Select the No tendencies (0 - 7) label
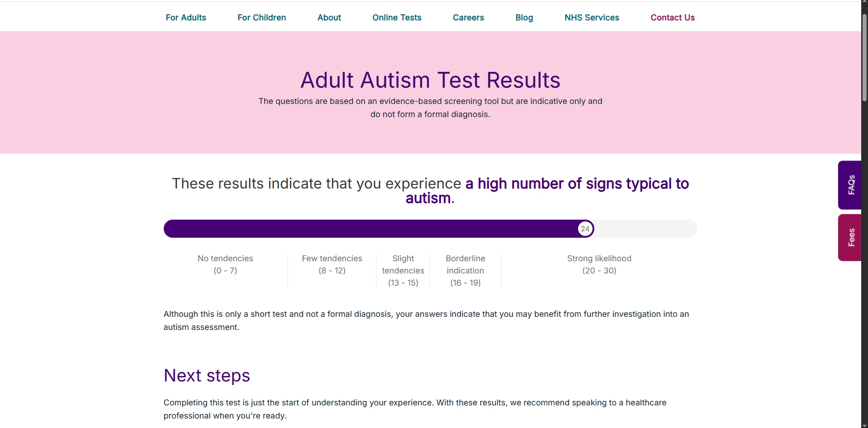 click(225, 264)
